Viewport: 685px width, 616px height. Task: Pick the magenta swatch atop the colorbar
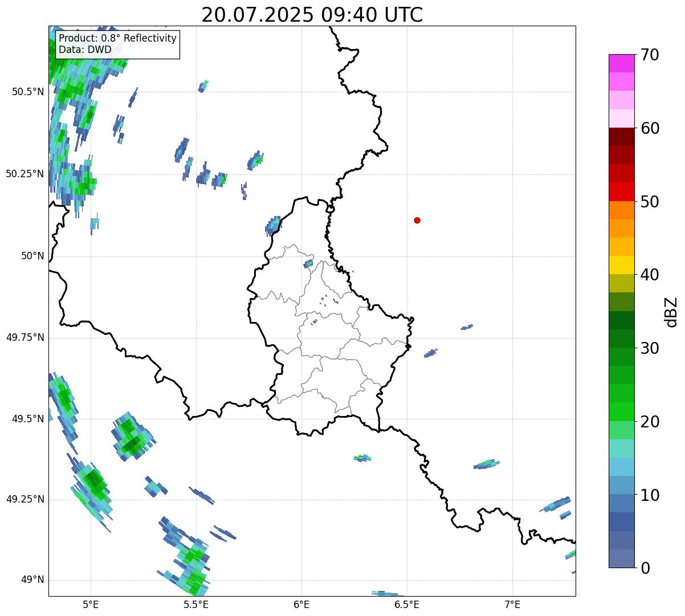[621, 63]
